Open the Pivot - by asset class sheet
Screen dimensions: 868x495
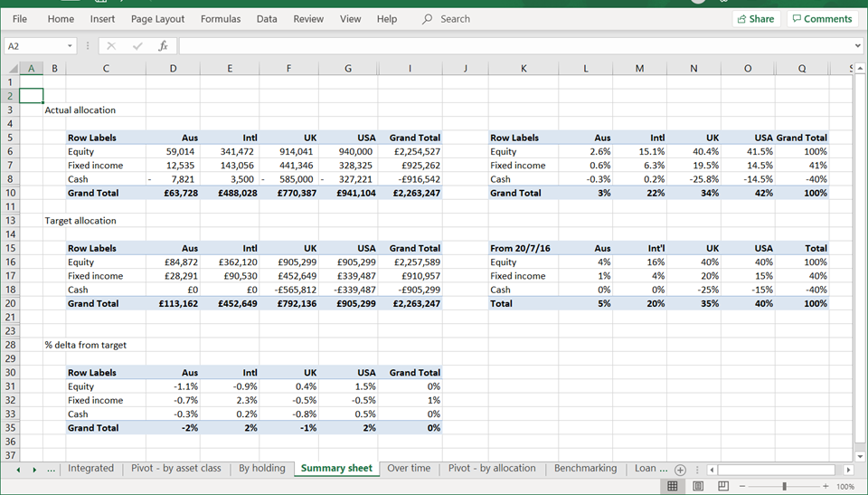[175, 469]
